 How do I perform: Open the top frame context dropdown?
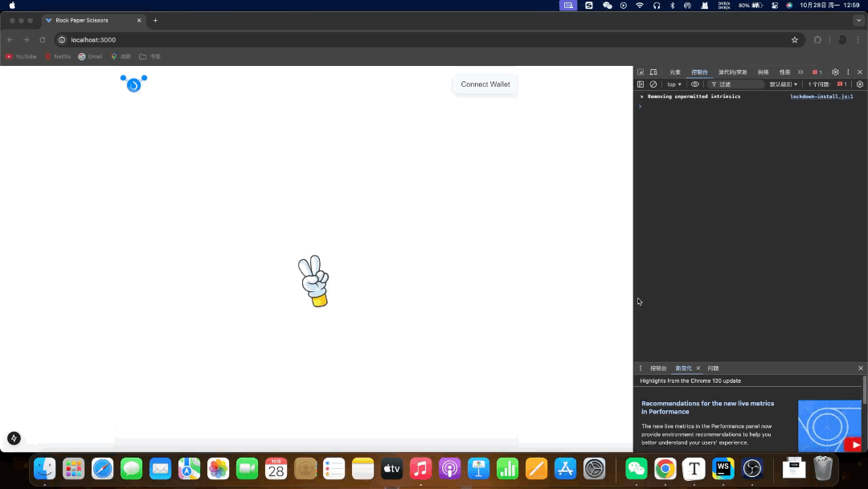(674, 84)
